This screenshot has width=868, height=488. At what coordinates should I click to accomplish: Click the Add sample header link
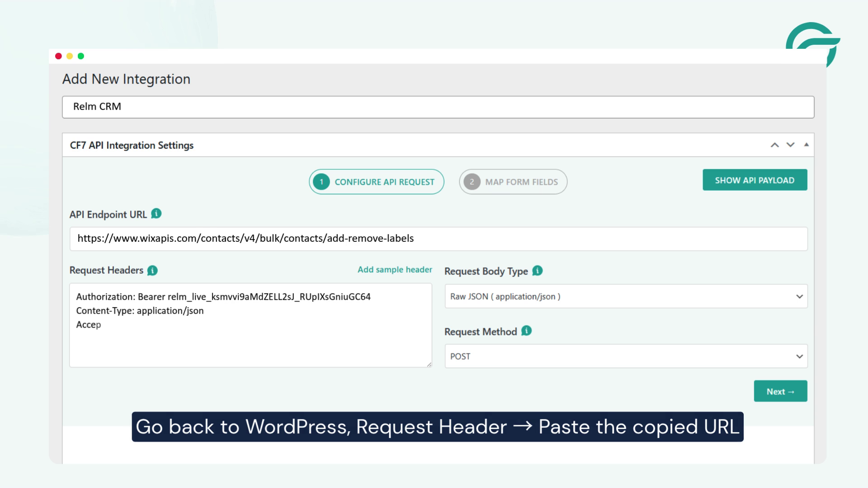coord(395,270)
